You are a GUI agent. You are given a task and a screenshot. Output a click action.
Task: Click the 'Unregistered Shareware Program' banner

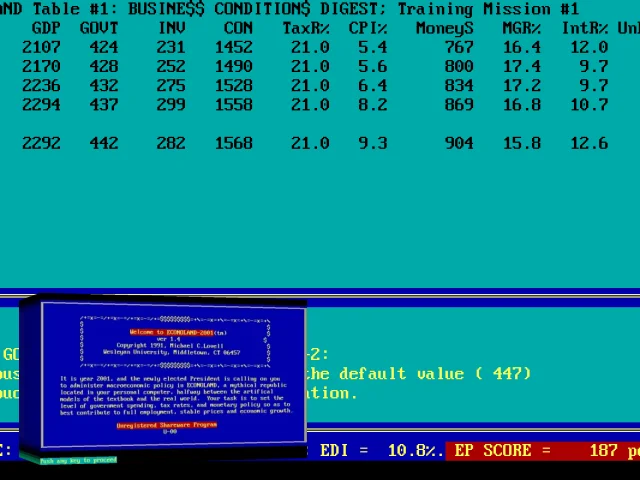coord(167,425)
